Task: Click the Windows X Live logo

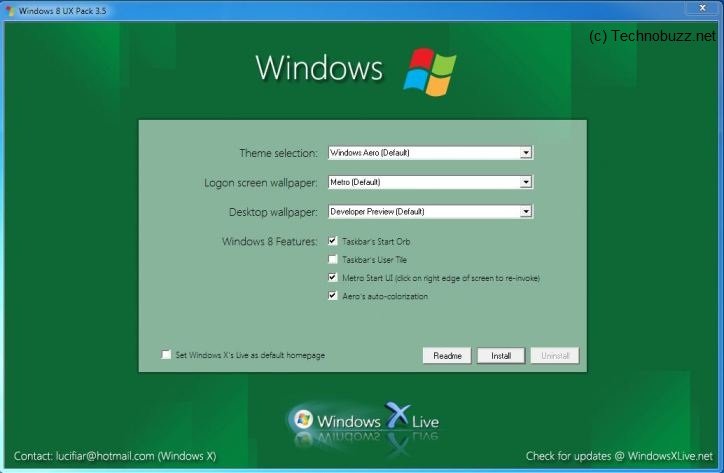Action: coord(365,421)
